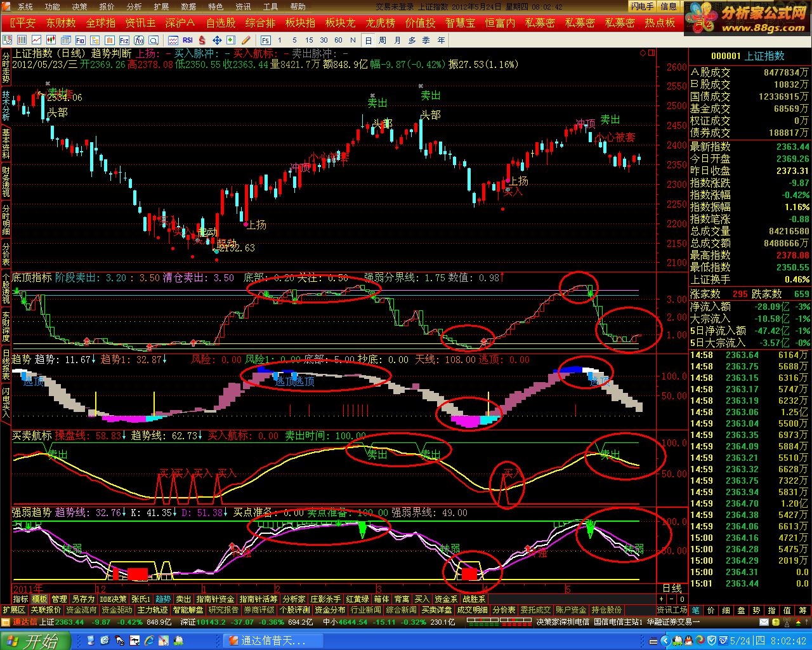Open the 功能 menu
This screenshot has height=650, width=812.
52,6
